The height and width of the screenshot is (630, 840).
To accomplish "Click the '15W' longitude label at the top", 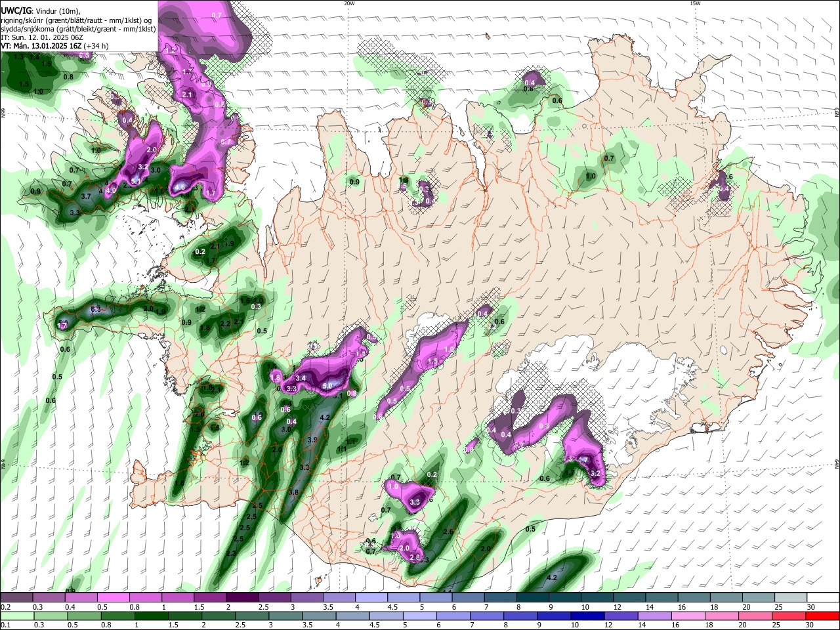I will 695,3.
